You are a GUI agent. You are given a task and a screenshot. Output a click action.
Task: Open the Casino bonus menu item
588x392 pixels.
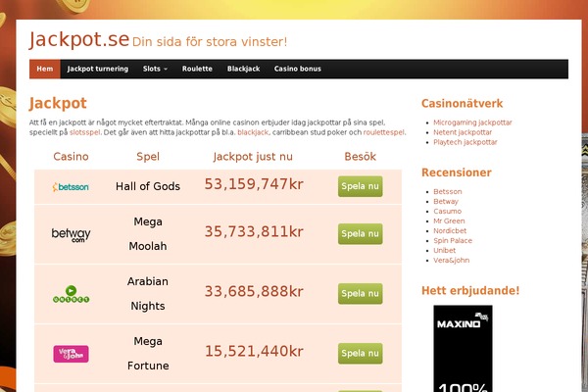click(x=297, y=69)
